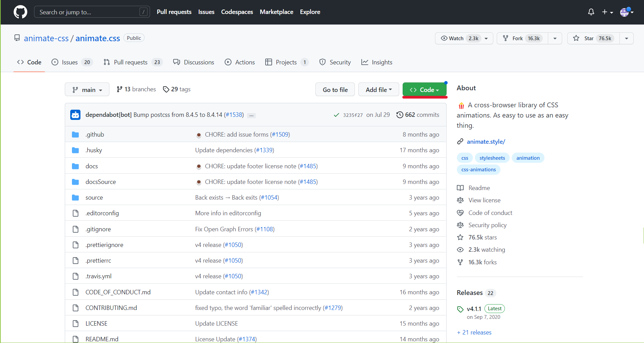Click the .gitignore file icon
The height and width of the screenshot is (343, 644).
[75, 229]
